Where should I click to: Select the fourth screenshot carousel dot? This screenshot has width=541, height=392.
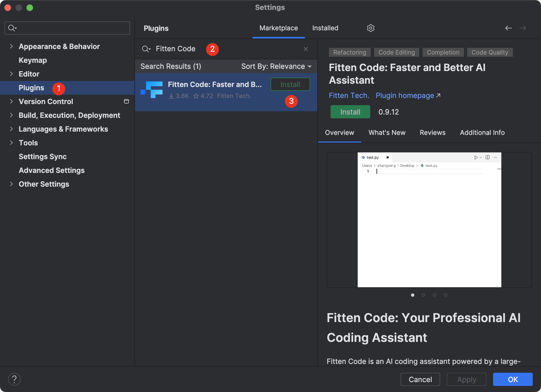445,295
